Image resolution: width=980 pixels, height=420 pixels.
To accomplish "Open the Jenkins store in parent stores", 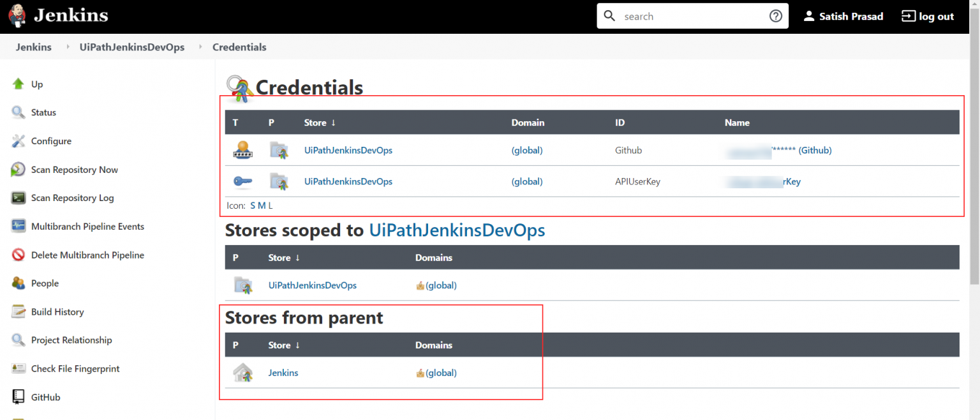I will [x=283, y=373].
